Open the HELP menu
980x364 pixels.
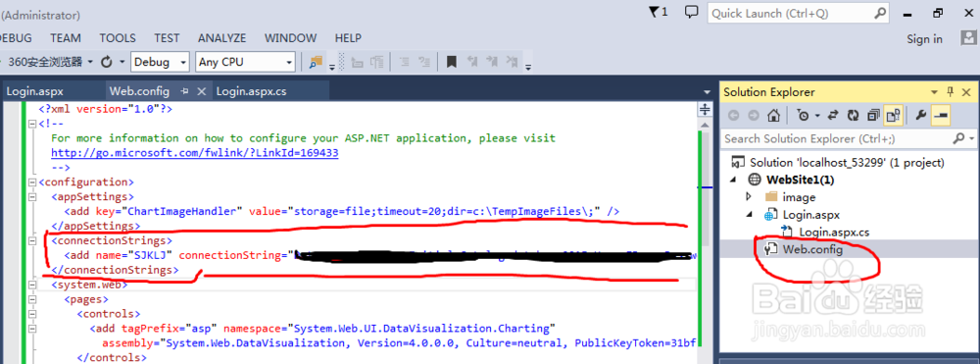pos(348,38)
